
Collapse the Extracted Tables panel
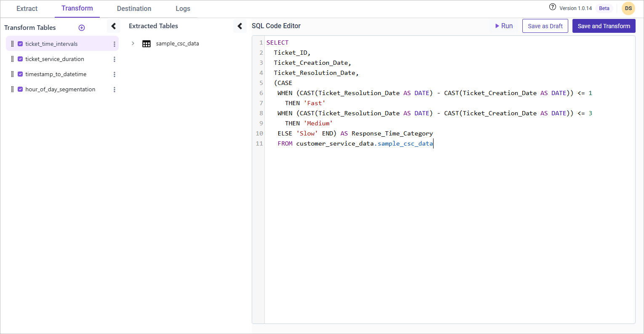coord(240,26)
